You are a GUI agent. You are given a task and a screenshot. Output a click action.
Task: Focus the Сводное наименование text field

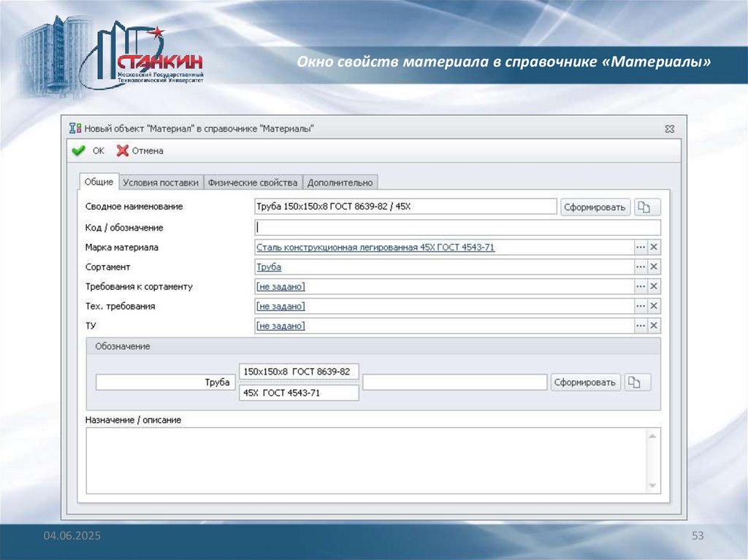click(405, 207)
